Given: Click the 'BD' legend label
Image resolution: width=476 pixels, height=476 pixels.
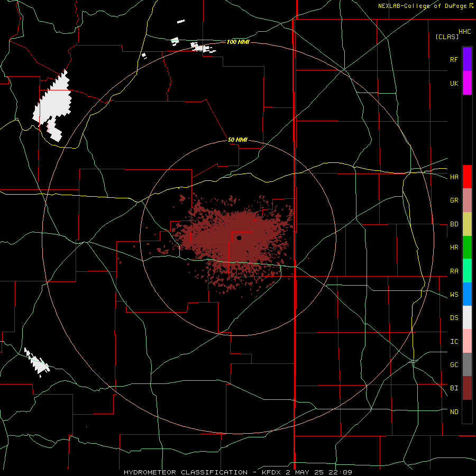Looking at the screenshot, I should coord(454,224).
